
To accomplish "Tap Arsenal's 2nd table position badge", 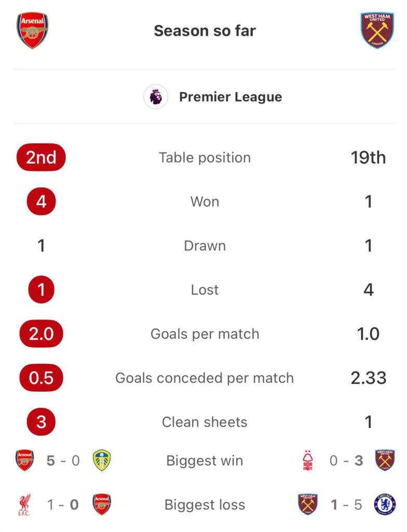I will pyautogui.click(x=41, y=157).
